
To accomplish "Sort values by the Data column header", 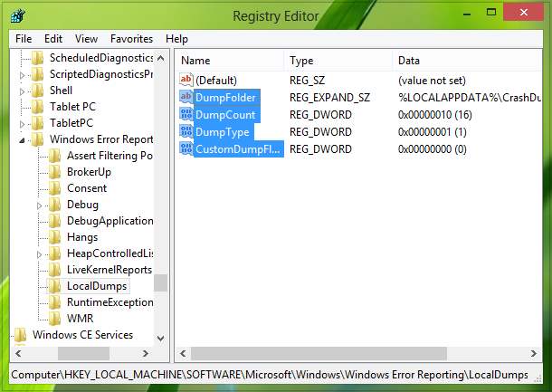I will point(467,61).
